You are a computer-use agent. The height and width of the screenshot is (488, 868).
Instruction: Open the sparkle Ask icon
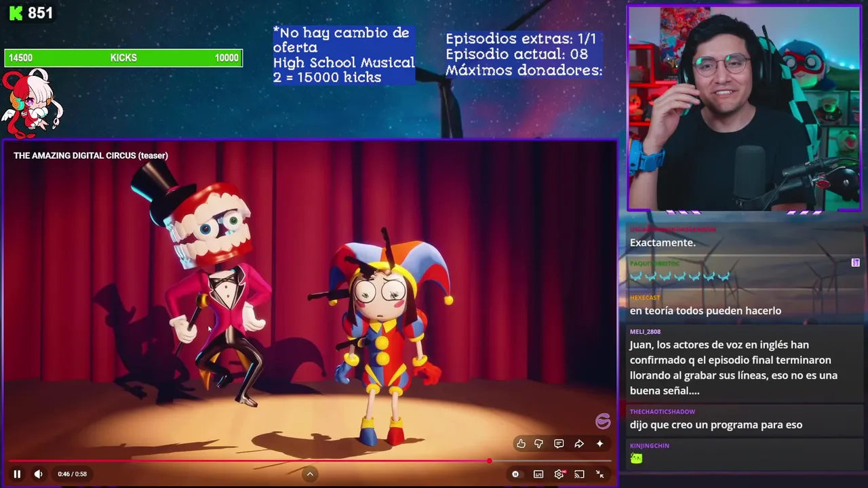tap(599, 444)
